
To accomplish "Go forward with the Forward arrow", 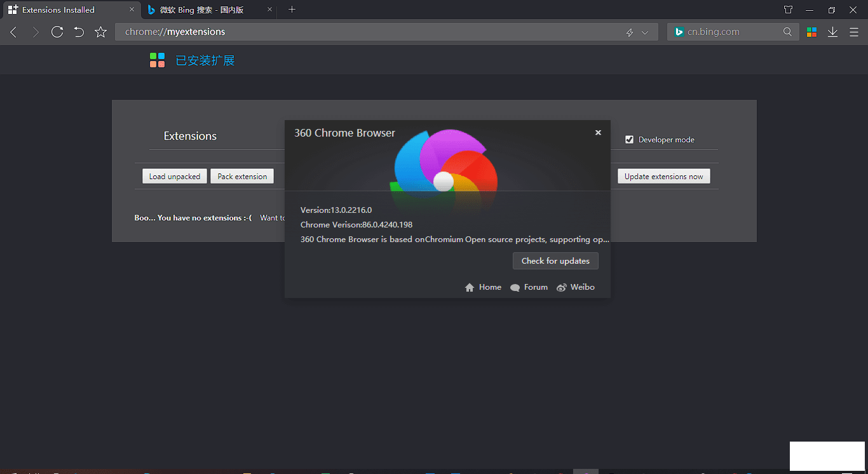I will tap(36, 32).
